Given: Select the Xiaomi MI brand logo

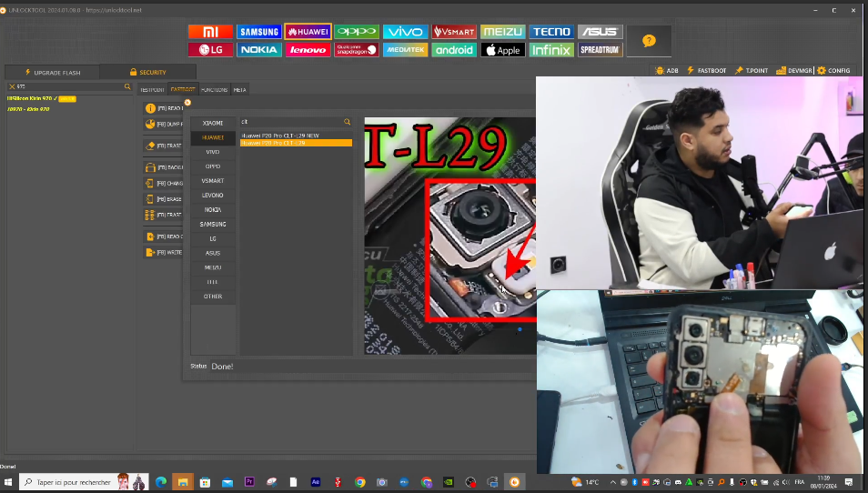Looking at the screenshot, I should click(210, 32).
